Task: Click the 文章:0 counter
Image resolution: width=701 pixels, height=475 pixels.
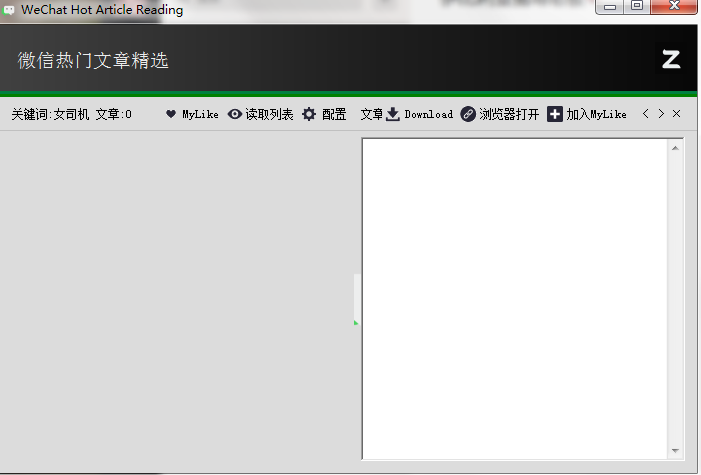Action: pyautogui.click(x=114, y=115)
